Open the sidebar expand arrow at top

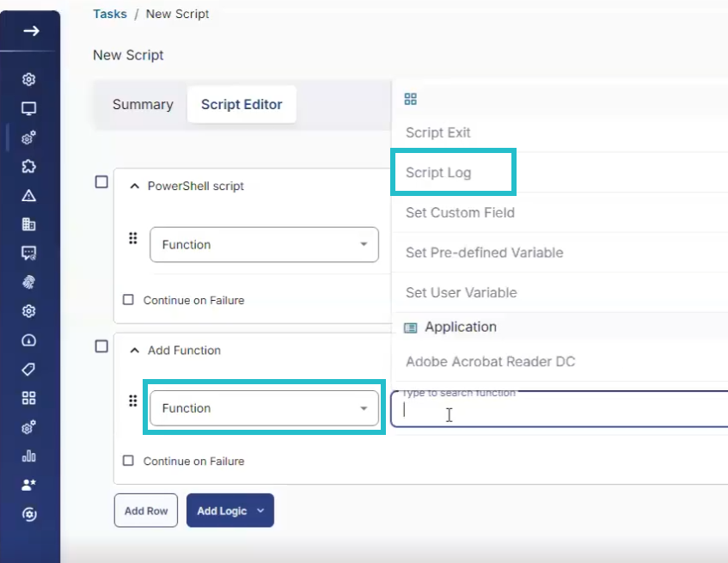tap(31, 31)
